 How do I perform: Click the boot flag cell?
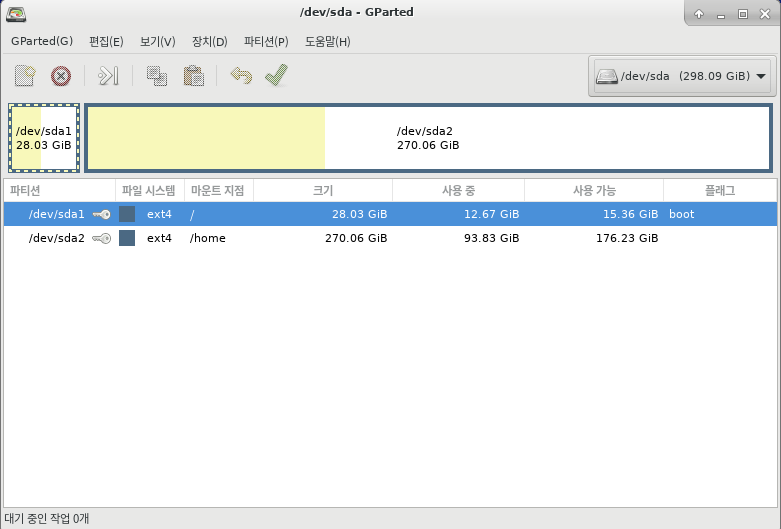[681, 214]
